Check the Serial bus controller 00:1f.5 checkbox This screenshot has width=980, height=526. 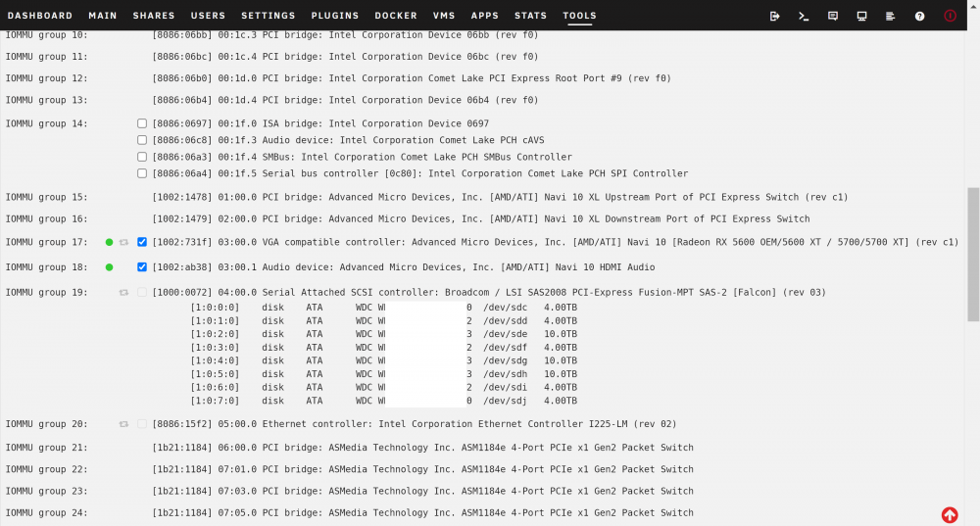click(x=142, y=173)
